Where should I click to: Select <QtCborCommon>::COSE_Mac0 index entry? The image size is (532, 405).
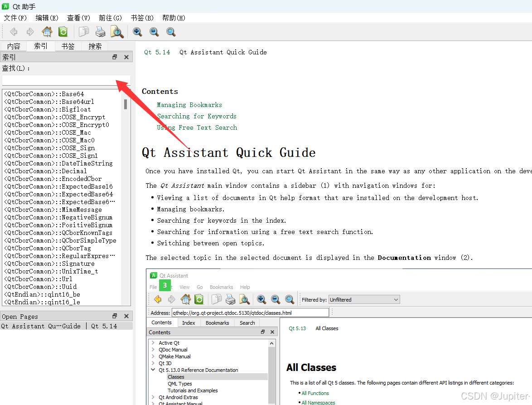[x=49, y=140]
